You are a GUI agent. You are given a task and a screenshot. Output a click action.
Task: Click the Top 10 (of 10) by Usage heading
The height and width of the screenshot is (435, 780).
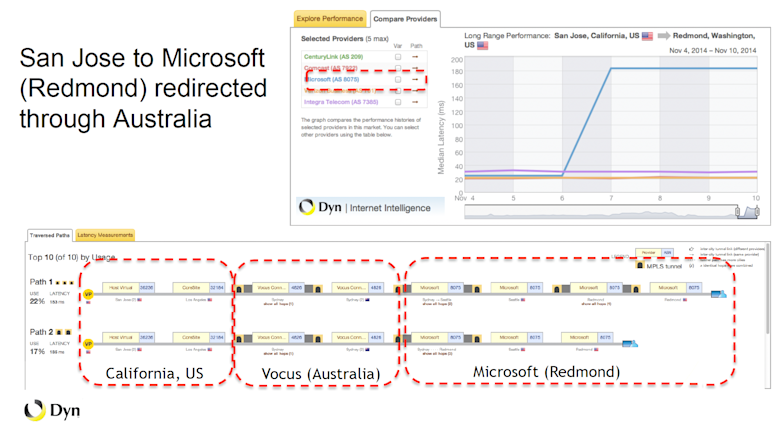coord(72,257)
